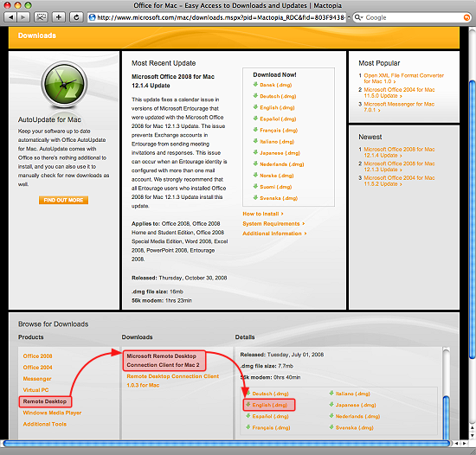This screenshot has height=455, width=476.
Task: Click the site favicon in address bar
Action: [x=92, y=17]
